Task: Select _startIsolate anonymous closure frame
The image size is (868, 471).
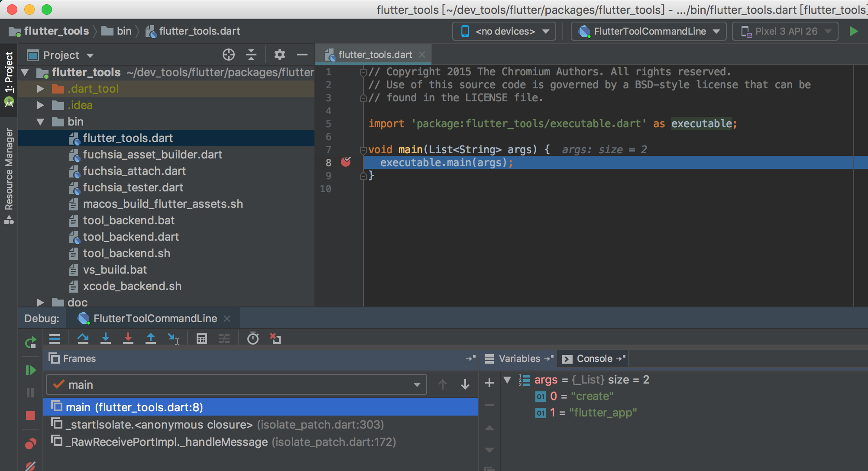Action: (159, 425)
